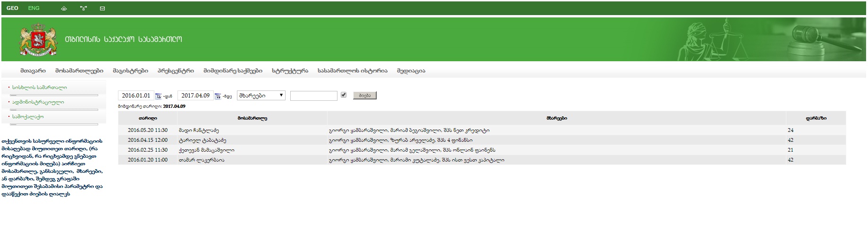The width and height of the screenshot is (868, 228).
Task: Click the თბილისის საქალაქო სასამართლო banner title
Action: (123, 39)
